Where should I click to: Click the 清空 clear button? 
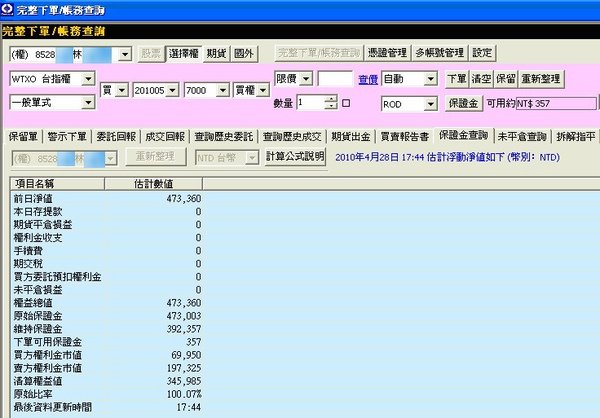tap(481, 79)
